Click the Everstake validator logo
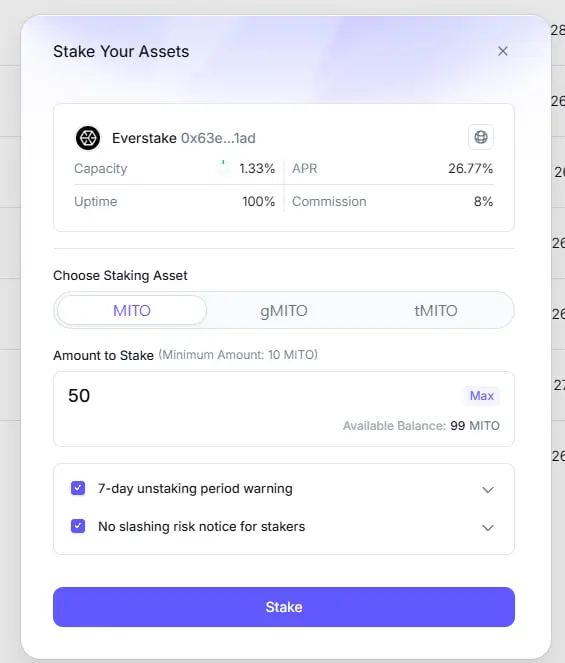The image size is (565, 663). point(88,138)
